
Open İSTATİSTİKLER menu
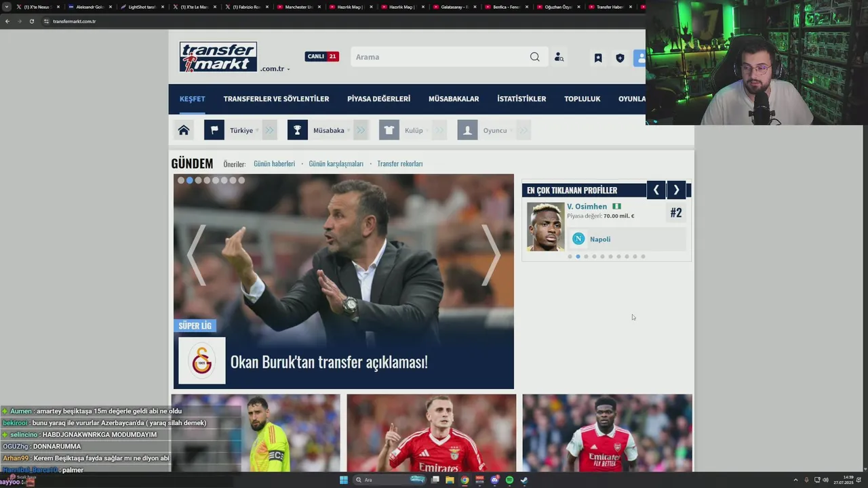click(521, 99)
